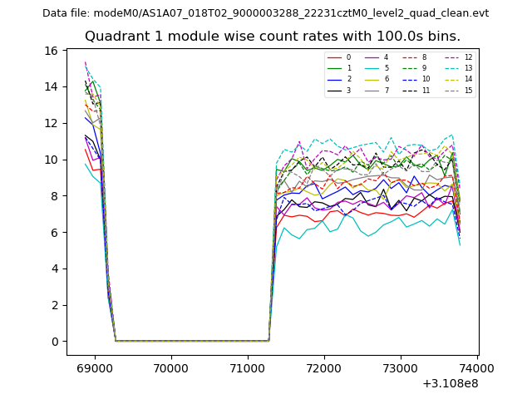Click the data file name text at top
Image resolution: width=532 pixels, height=399 pixels.
coord(265,13)
